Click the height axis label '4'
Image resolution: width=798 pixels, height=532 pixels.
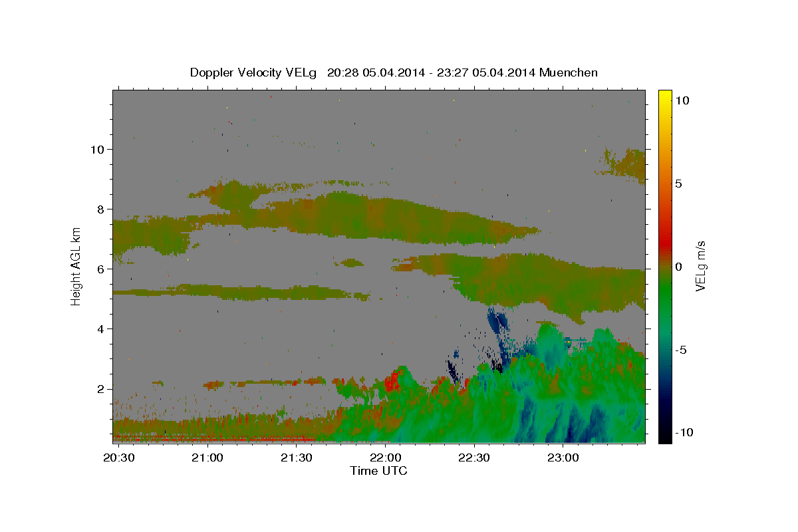tap(102, 329)
